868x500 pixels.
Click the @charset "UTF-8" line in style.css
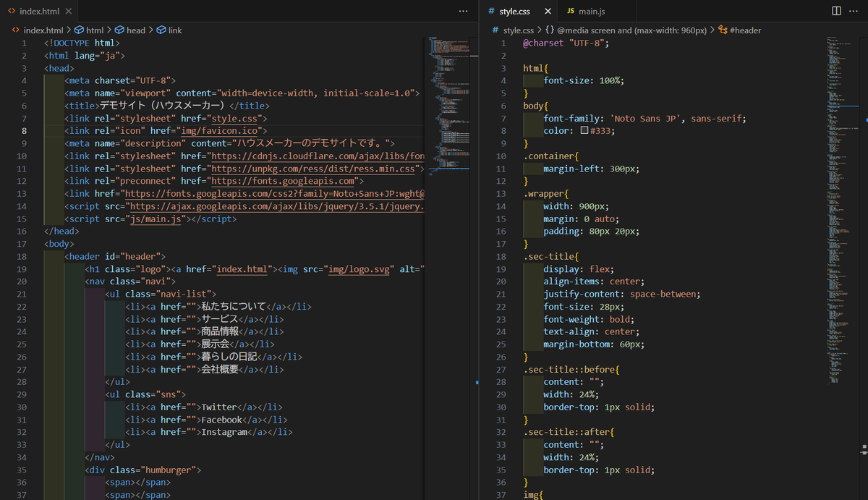(566, 43)
